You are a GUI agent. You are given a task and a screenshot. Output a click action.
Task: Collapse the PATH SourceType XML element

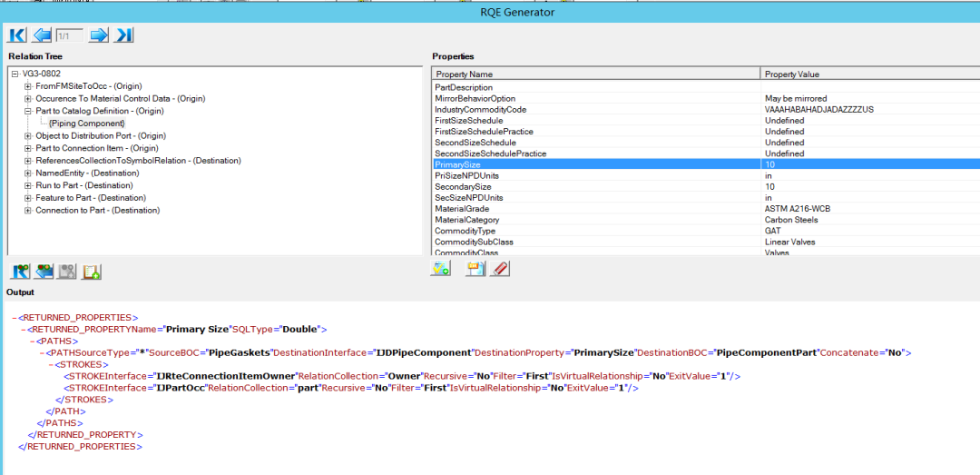click(43, 353)
